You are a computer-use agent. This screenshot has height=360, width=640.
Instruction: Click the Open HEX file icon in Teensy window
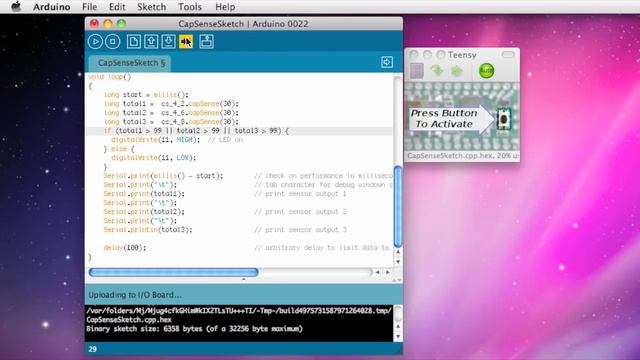[417, 71]
